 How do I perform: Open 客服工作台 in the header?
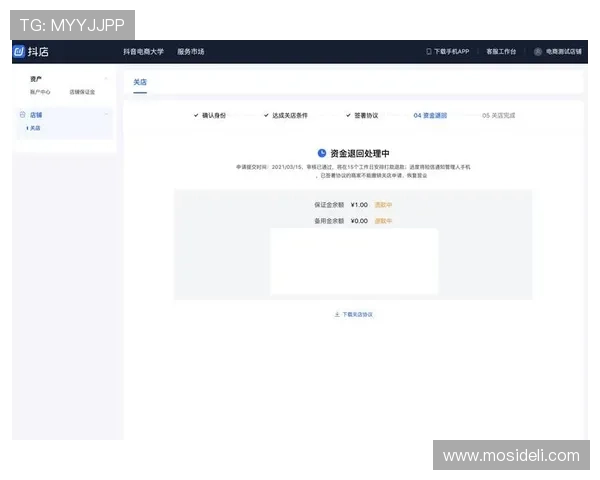(501, 51)
